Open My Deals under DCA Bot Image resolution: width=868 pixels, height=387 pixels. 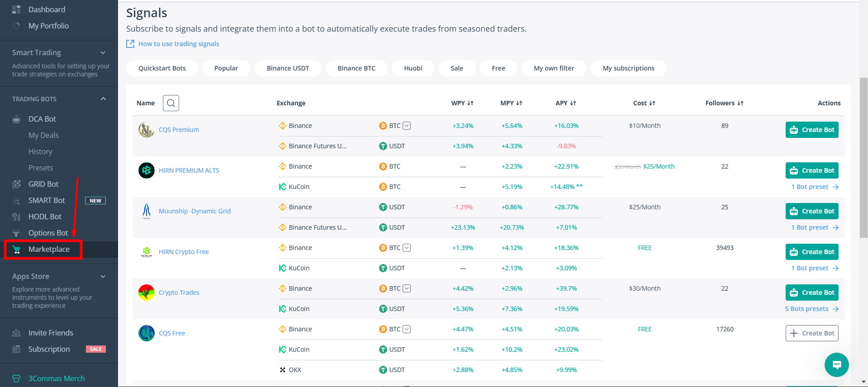tap(43, 135)
